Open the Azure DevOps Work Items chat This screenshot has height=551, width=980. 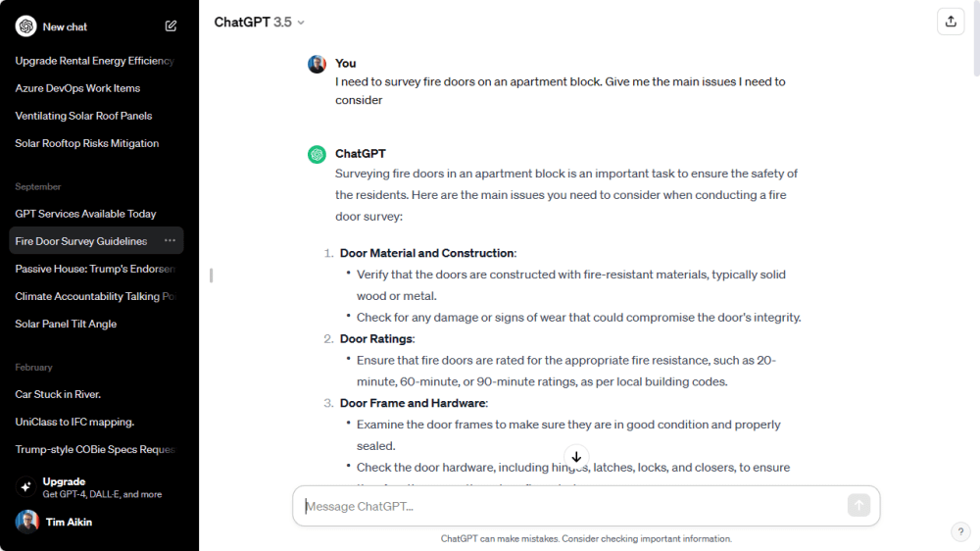pyautogui.click(x=77, y=88)
